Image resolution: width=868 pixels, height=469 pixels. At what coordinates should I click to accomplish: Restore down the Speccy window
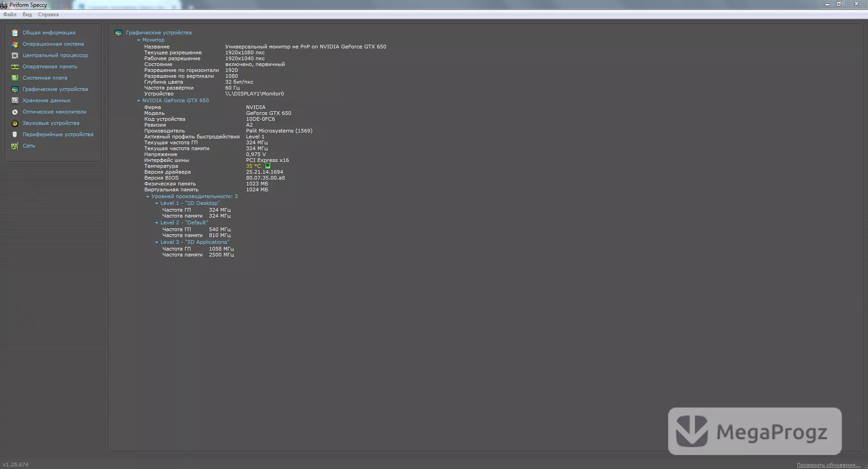point(839,4)
